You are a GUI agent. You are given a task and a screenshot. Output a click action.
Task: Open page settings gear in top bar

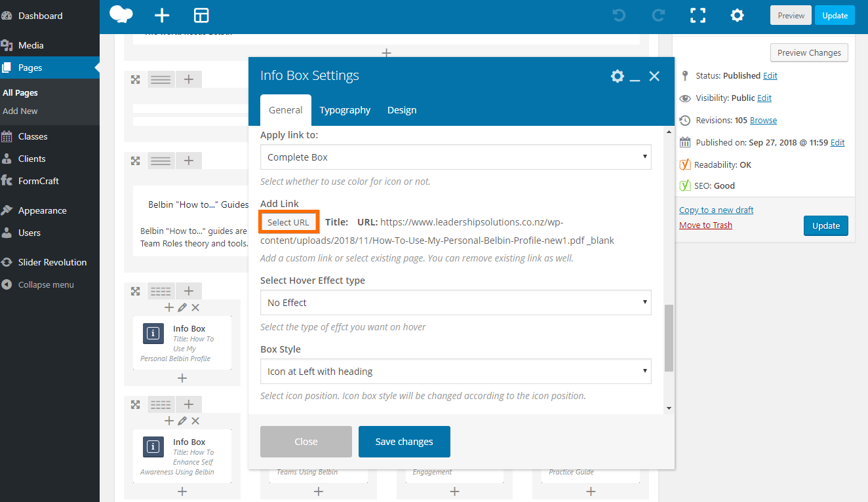738,16
